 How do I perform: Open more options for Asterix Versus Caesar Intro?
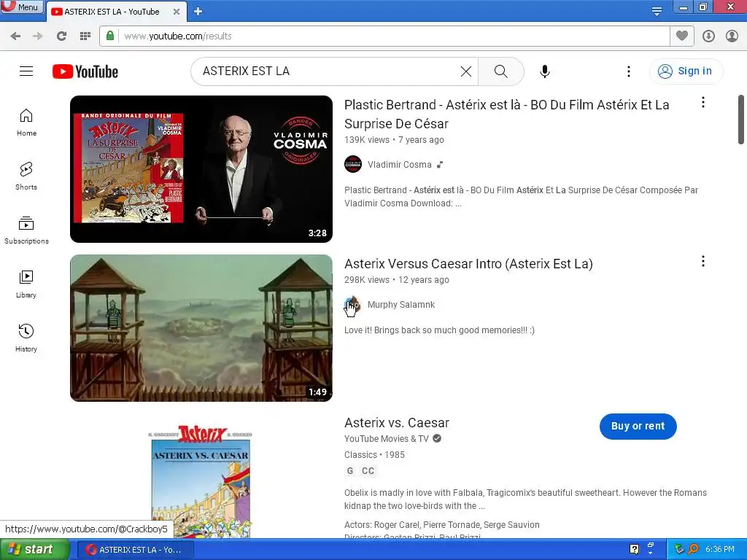coord(703,262)
